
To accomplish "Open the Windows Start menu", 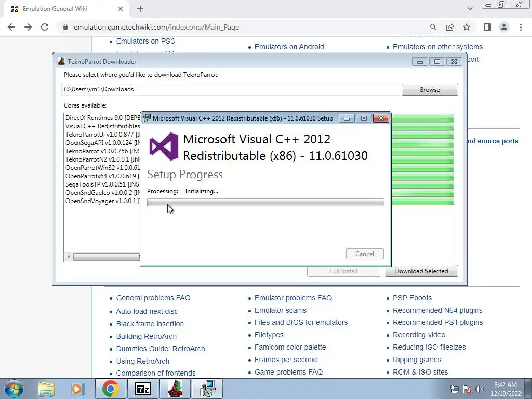I will pos(14,389).
